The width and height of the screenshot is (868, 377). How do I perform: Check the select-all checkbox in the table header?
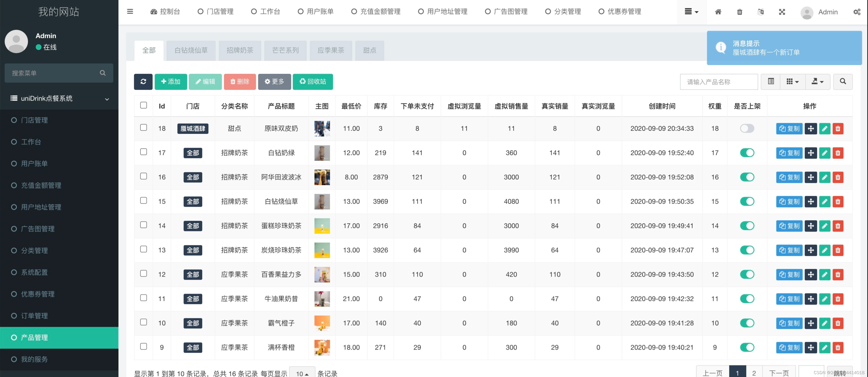coord(144,105)
